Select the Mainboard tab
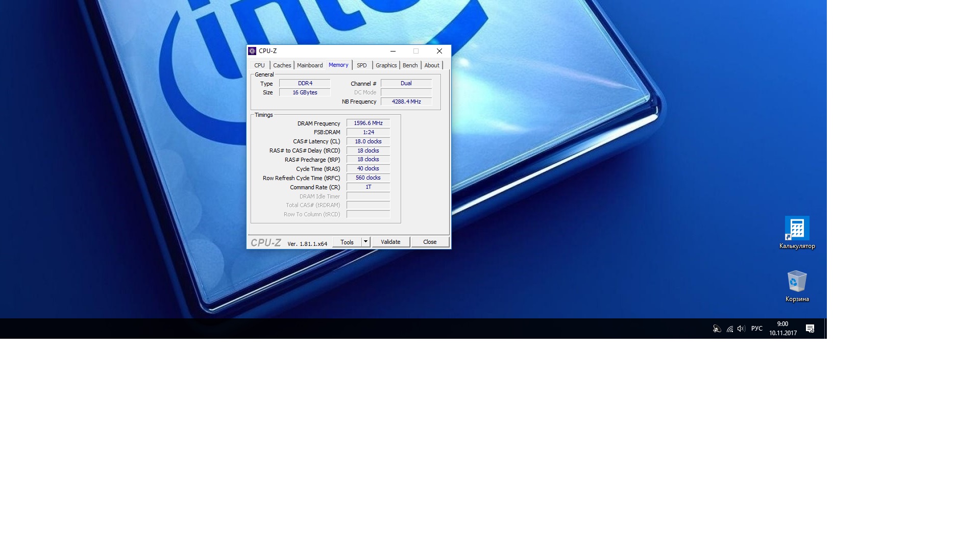The width and height of the screenshot is (980, 551). point(310,65)
